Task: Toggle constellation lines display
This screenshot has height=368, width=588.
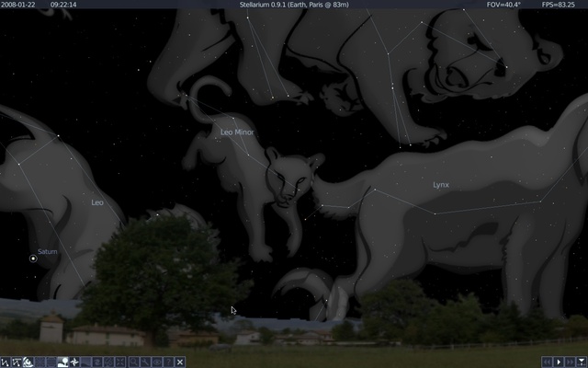Action: coord(6,362)
